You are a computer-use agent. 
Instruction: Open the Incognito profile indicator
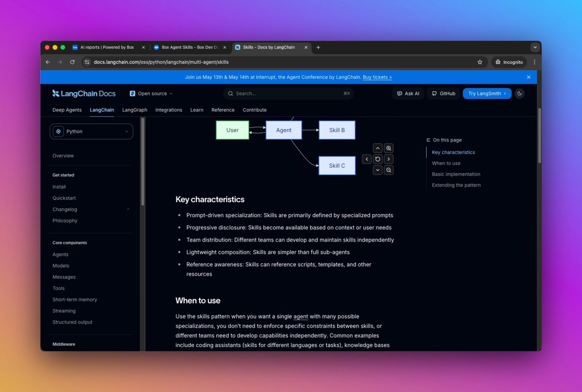tap(509, 62)
